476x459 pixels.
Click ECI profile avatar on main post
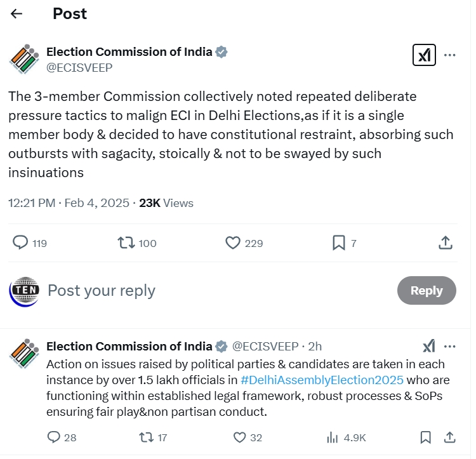(x=24, y=60)
